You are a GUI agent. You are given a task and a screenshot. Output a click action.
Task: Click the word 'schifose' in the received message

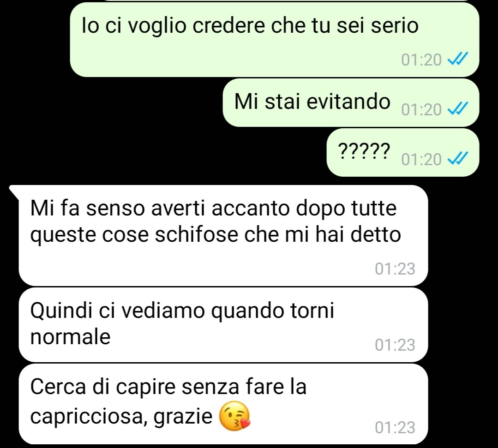click(196, 235)
